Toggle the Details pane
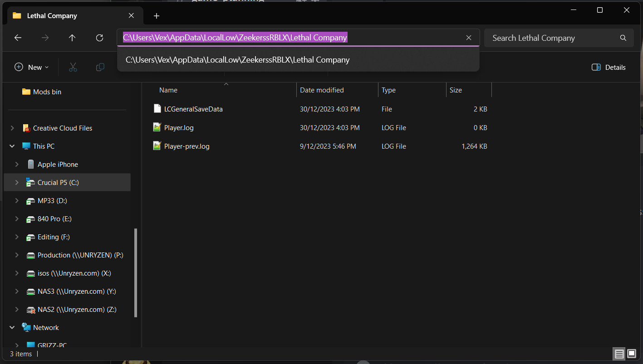This screenshot has width=643, height=364. [609, 67]
